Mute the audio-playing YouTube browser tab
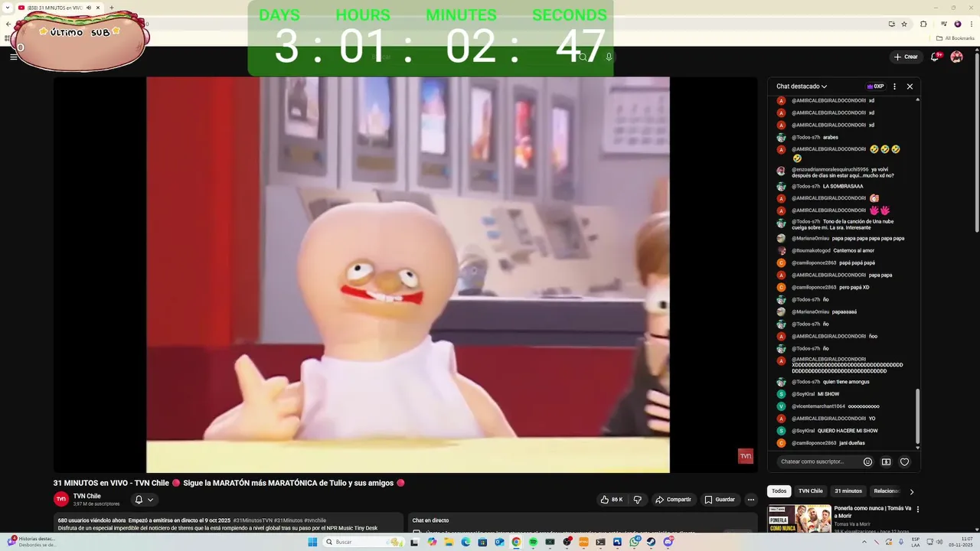Image resolution: width=980 pixels, height=551 pixels. (89, 8)
